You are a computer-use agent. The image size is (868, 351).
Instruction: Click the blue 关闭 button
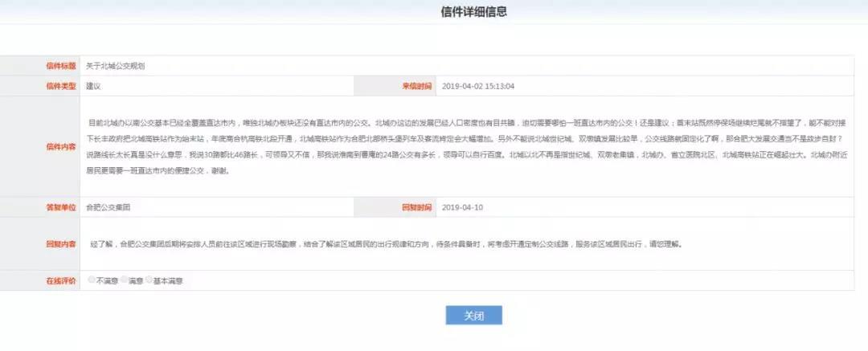point(473,316)
